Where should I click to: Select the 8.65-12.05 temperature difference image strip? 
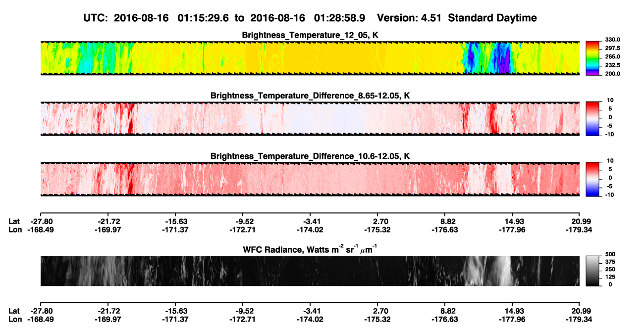[310, 119]
